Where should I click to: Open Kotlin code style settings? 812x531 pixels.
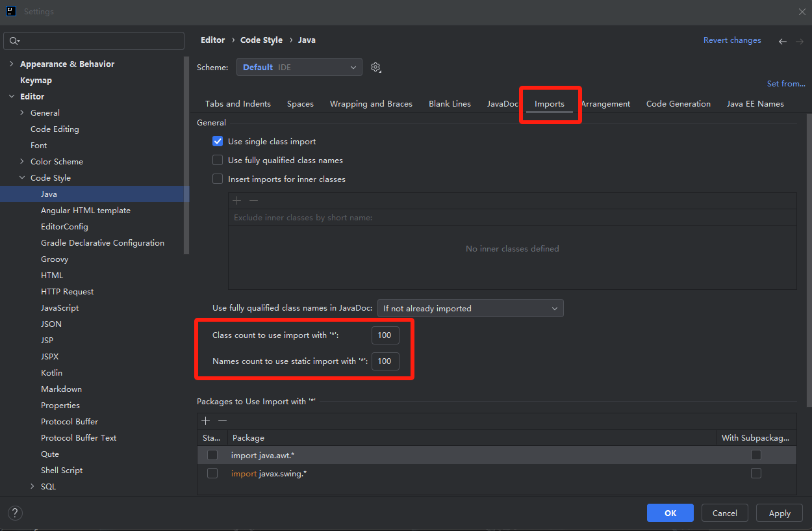coord(51,372)
